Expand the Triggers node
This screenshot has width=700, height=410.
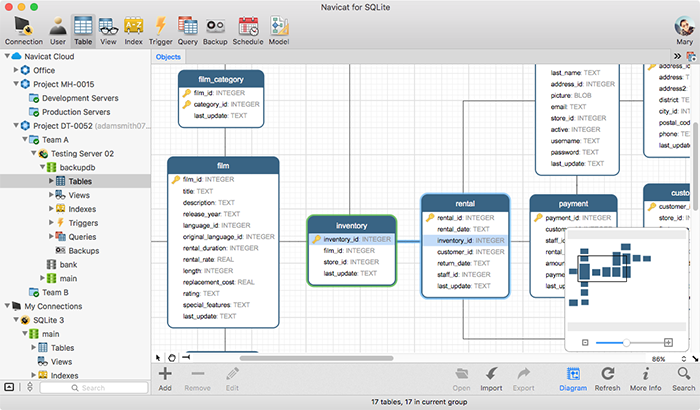click(x=51, y=222)
